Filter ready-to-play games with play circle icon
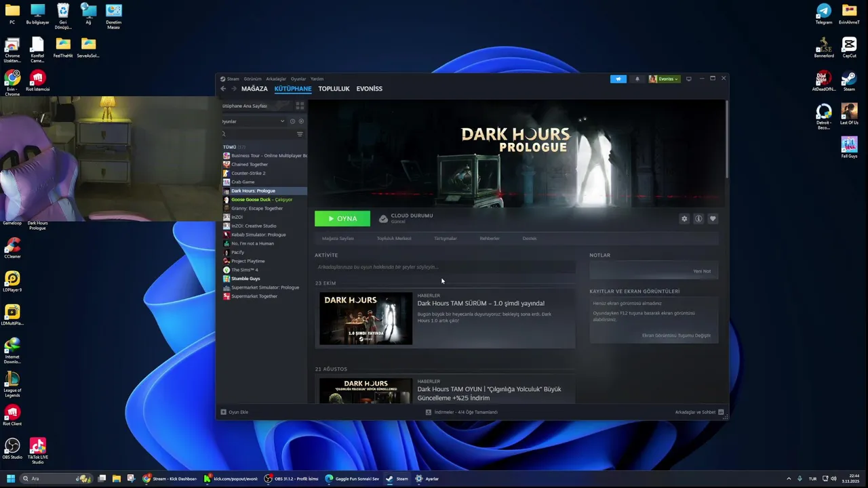This screenshot has height=488, width=868. point(301,121)
